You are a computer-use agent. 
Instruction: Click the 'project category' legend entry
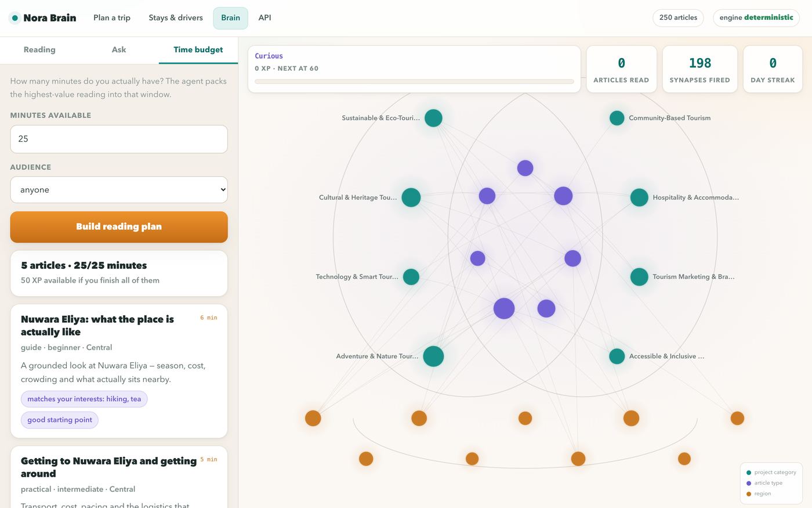click(771, 473)
